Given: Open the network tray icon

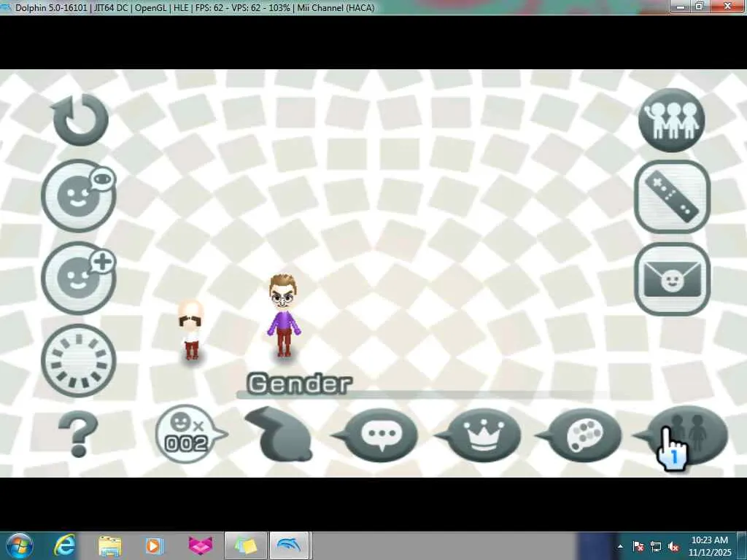Looking at the screenshot, I should point(656,546).
